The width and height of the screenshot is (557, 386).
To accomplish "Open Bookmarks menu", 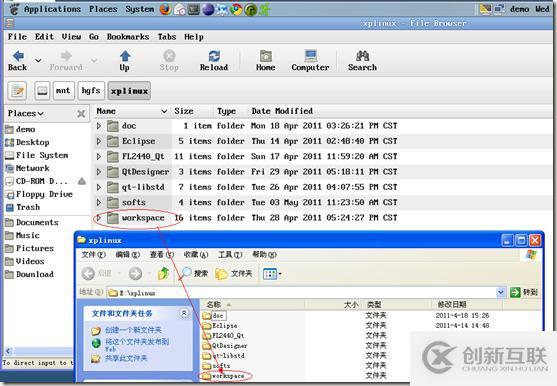I will [x=128, y=37].
